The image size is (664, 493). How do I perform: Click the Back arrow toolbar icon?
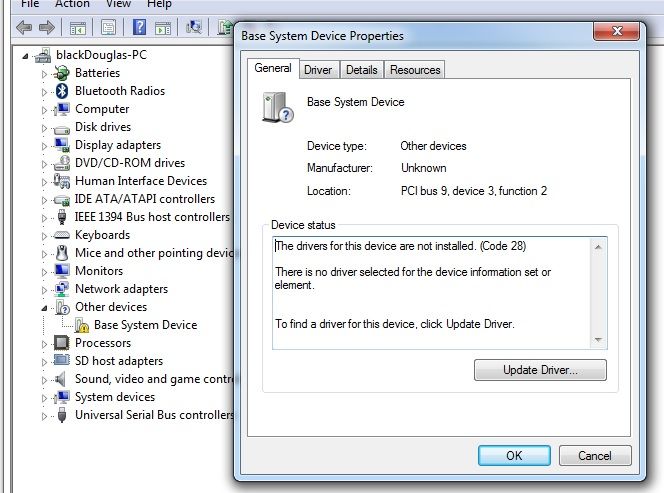(23, 27)
